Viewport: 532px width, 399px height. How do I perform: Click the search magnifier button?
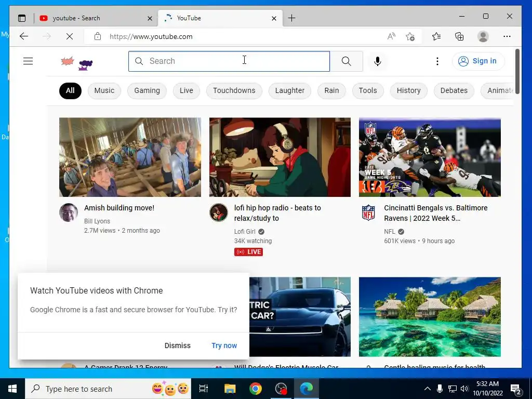coord(346,61)
